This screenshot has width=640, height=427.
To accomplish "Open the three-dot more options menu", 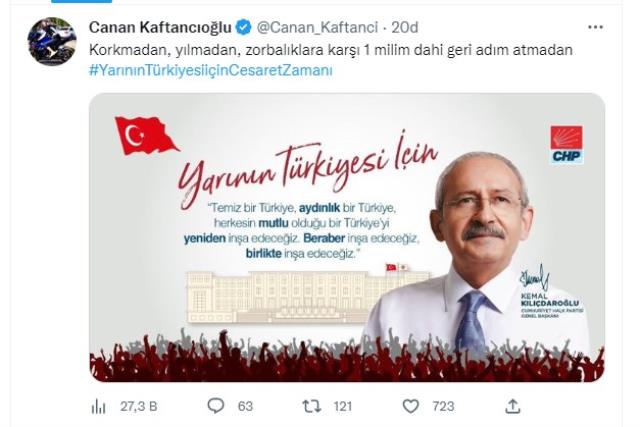I will pyautogui.click(x=595, y=27).
